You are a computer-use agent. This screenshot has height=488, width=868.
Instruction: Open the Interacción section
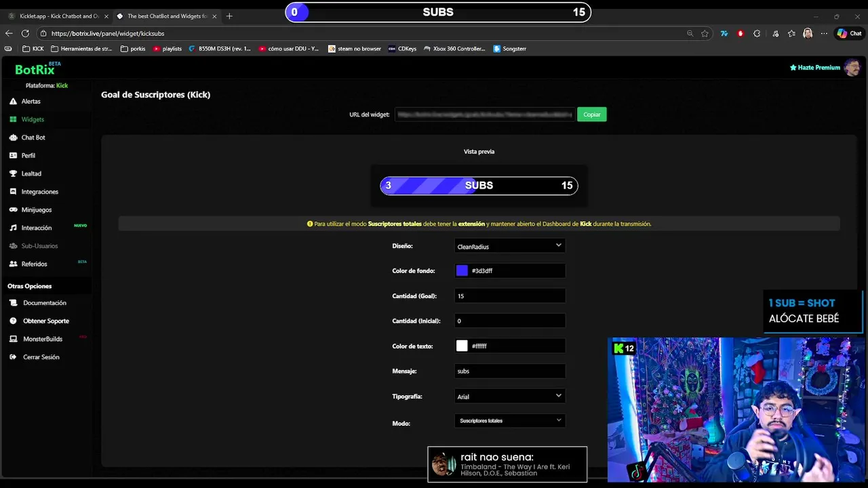[37, 228]
